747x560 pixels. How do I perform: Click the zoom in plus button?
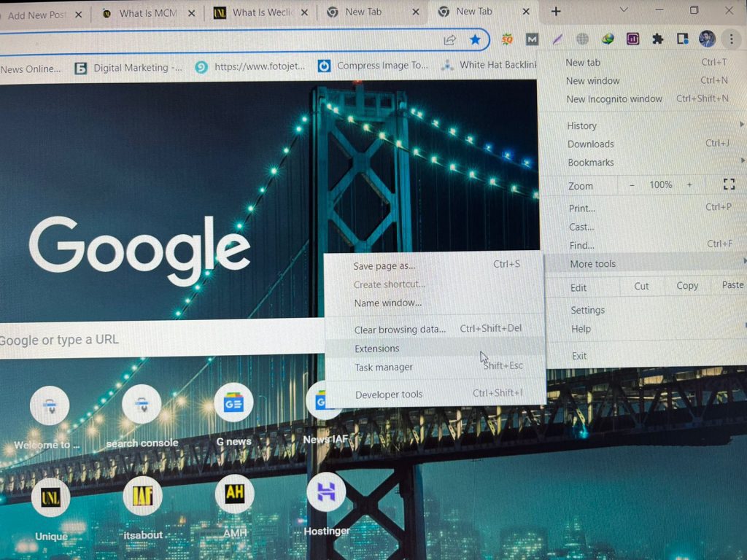(689, 185)
